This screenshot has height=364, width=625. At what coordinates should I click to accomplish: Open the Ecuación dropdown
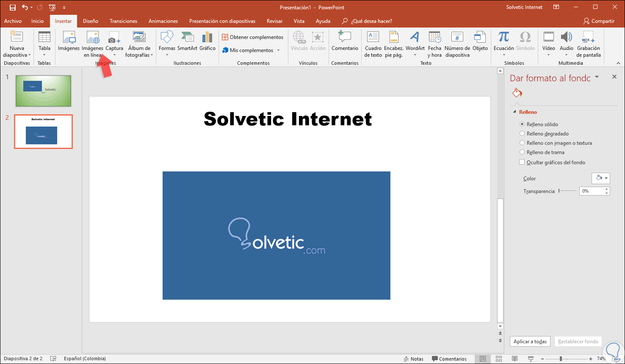pyautogui.click(x=503, y=55)
